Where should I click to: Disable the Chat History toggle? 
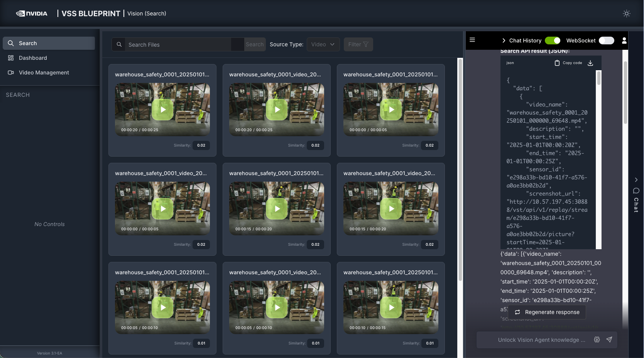552,41
